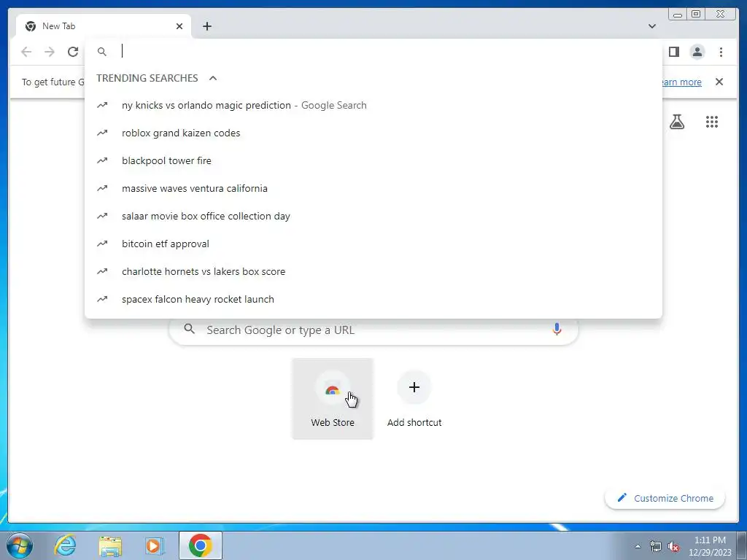Choose bitcoin etf approval suggestion
Screen dimensions: 747x560
coord(373,244)
